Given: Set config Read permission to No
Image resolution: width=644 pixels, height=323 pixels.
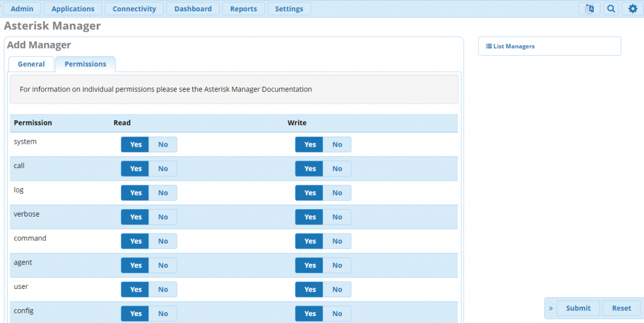Looking at the screenshot, I should [163, 314].
